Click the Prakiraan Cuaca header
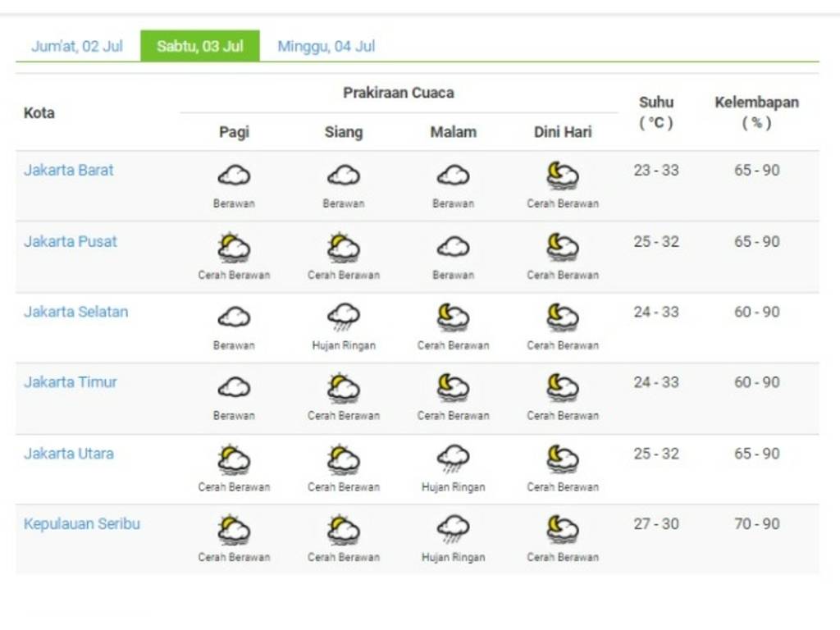 point(399,93)
